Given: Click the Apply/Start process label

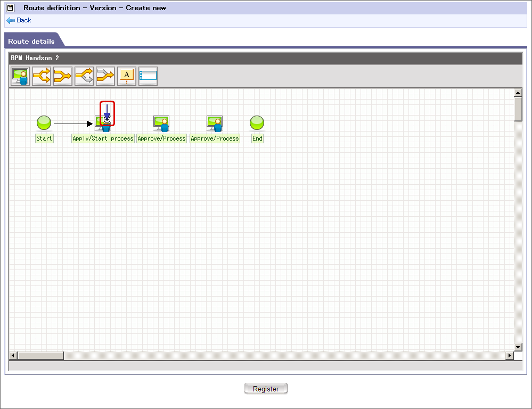Looking at the screenshot, I should [103, 138].
